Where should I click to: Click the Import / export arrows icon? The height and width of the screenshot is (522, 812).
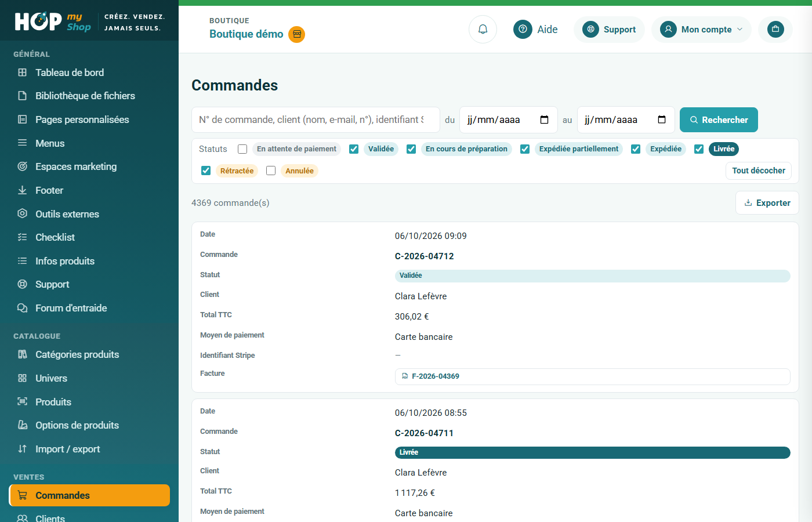[x=22, y=449]
